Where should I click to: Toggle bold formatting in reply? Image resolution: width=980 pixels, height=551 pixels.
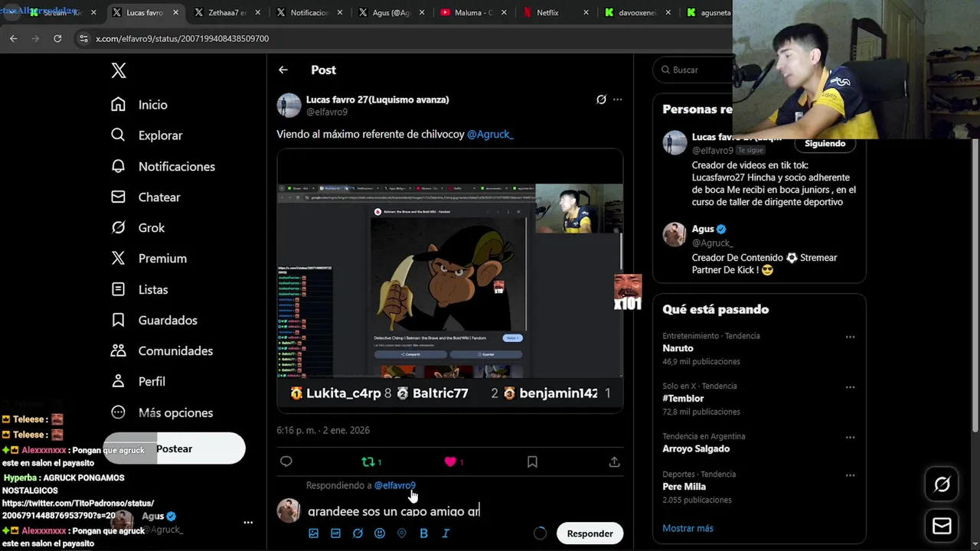[423, 533]
